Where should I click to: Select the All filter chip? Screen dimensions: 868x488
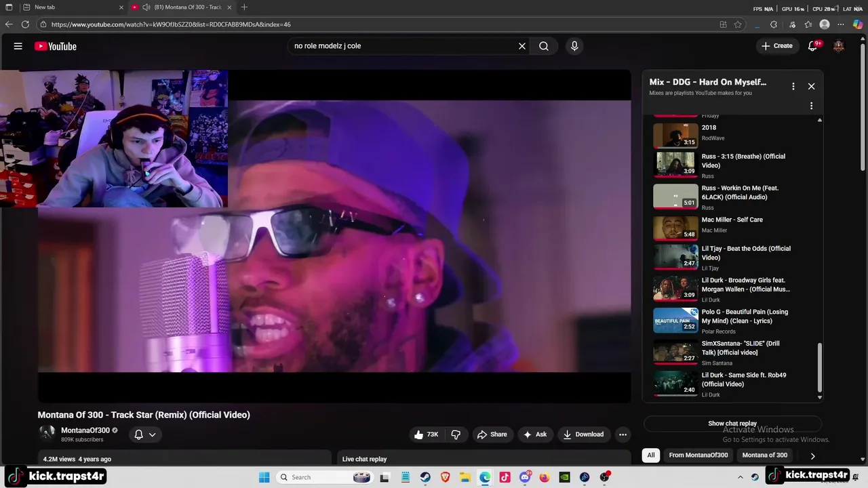click(x=651, y=455)
